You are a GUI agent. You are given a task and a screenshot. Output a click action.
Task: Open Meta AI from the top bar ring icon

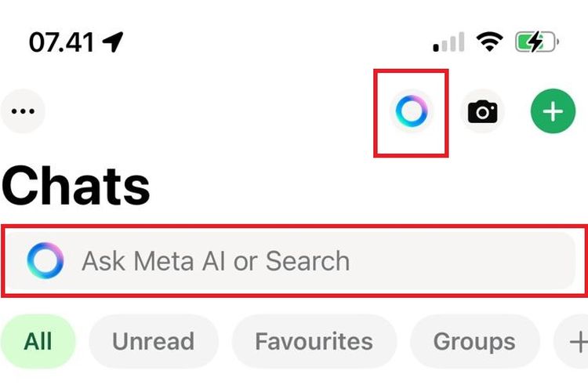tap(411, 112)
